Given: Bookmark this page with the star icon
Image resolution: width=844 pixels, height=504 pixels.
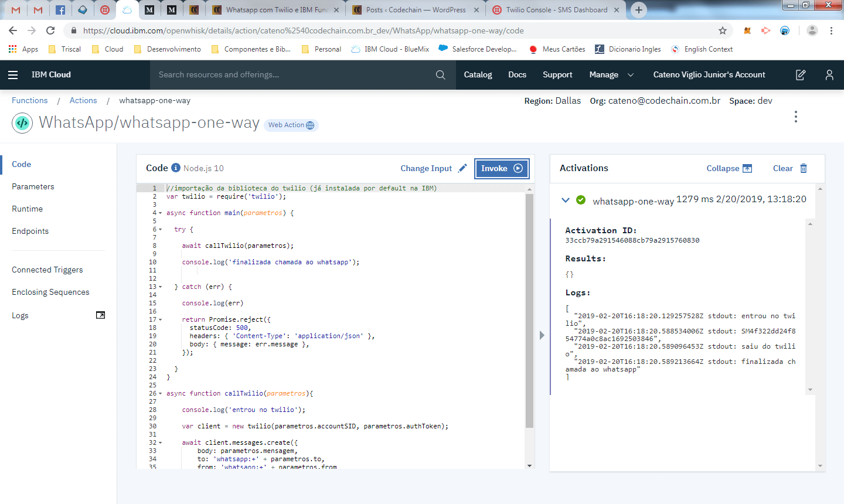Looking at the screenshot, I should pos(723,30).
